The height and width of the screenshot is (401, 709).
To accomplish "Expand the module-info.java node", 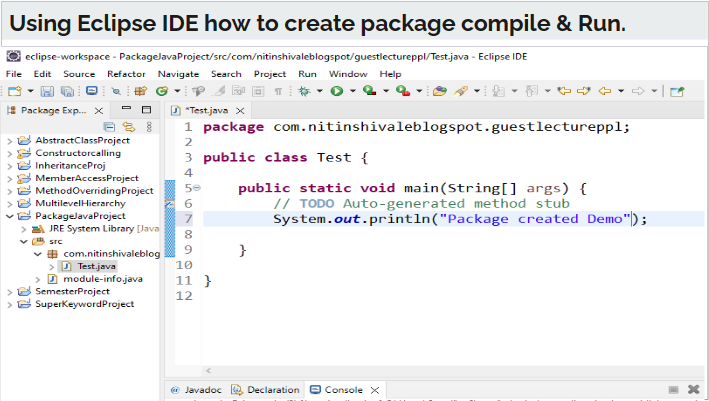I will (38, 279).
